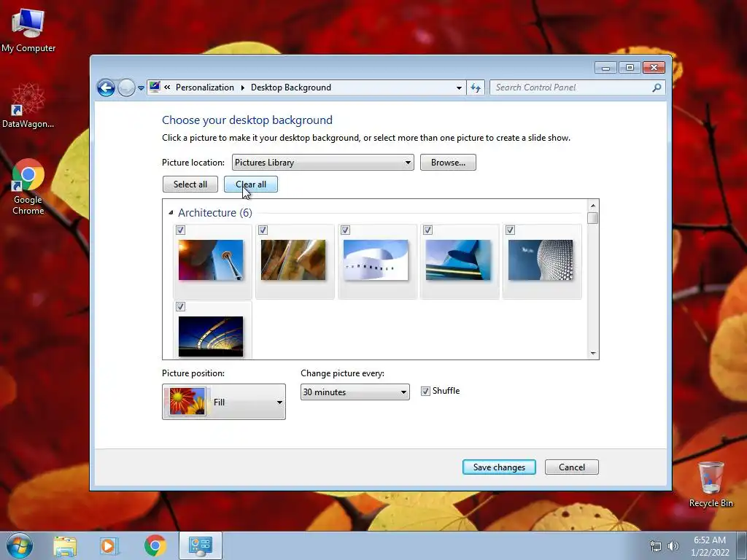Click the network tray icon
The width and height of the screenshot is (747, 560).
(656, 546)
